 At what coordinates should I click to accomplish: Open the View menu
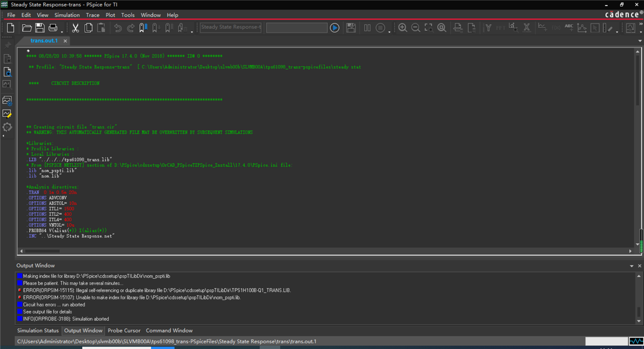pyautogui.click(x=42, y=15)
